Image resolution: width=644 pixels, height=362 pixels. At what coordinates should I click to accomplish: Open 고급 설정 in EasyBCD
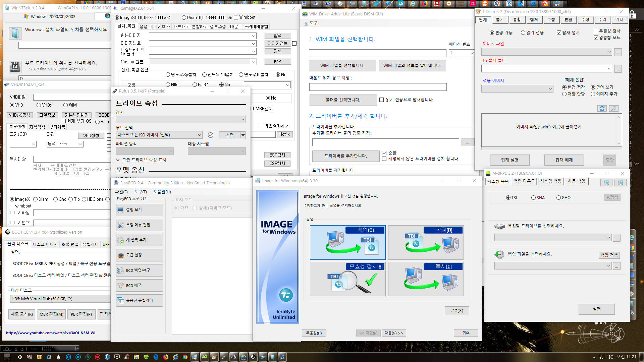[x=140, y=255]
